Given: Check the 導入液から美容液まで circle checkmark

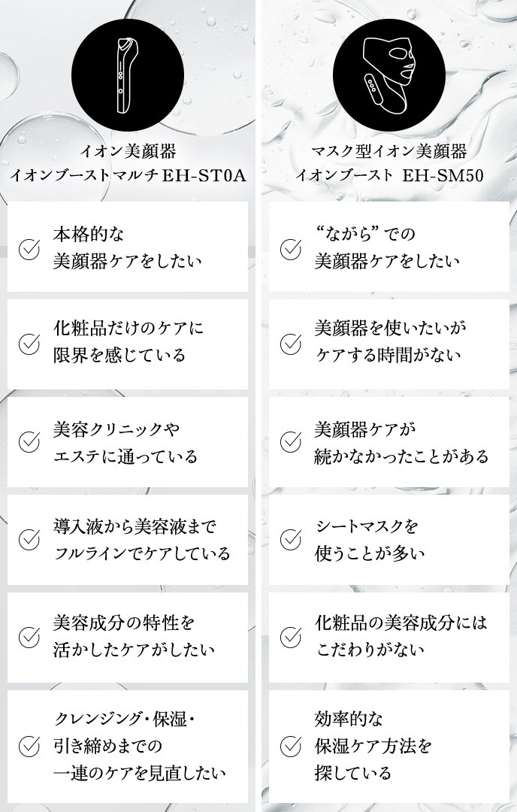Looking at the screenshot, I should (29, 539).
